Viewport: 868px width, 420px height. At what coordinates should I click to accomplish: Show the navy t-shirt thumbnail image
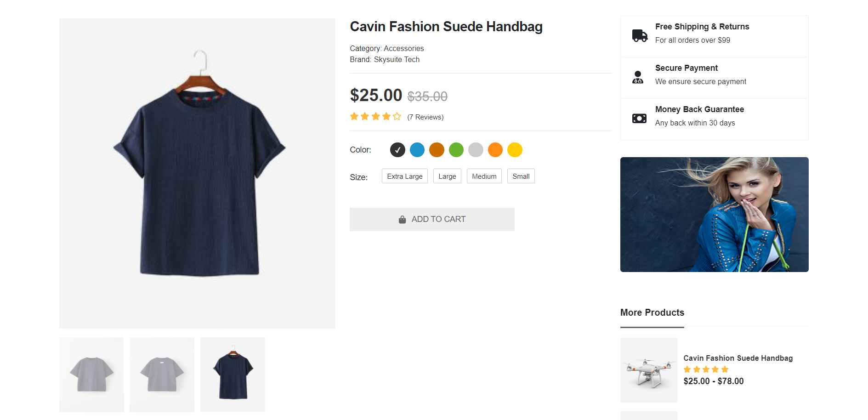point(233,375)
